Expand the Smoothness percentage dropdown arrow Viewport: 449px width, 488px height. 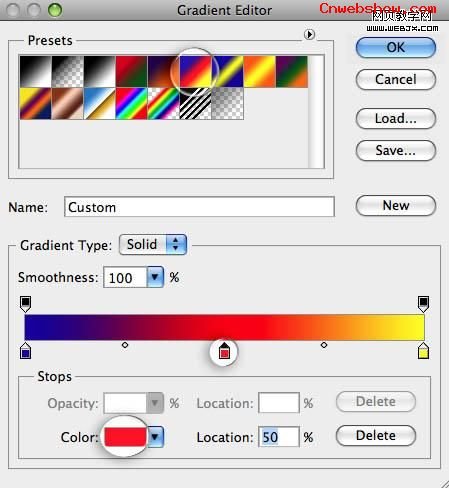155,277
